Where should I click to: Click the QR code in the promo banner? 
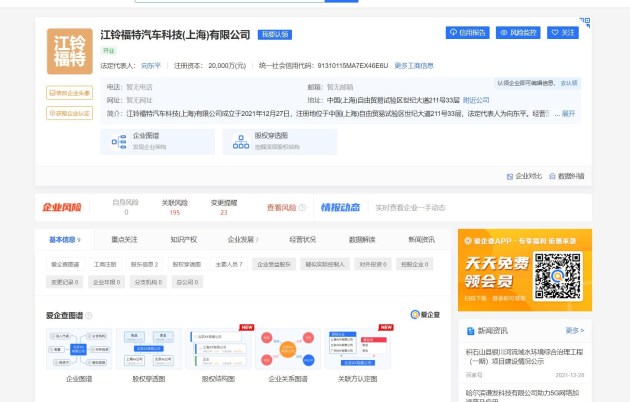point(557,275)
